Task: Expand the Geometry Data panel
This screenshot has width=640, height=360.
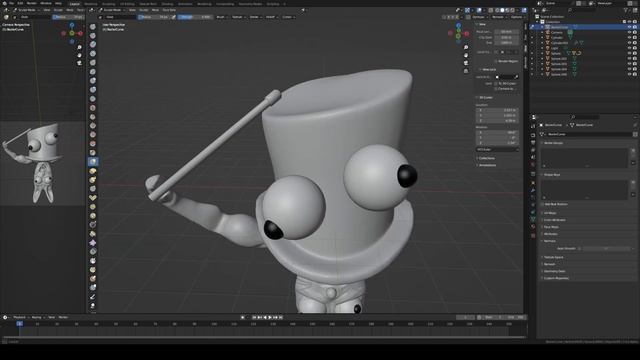Action: [x=554, y=271]
